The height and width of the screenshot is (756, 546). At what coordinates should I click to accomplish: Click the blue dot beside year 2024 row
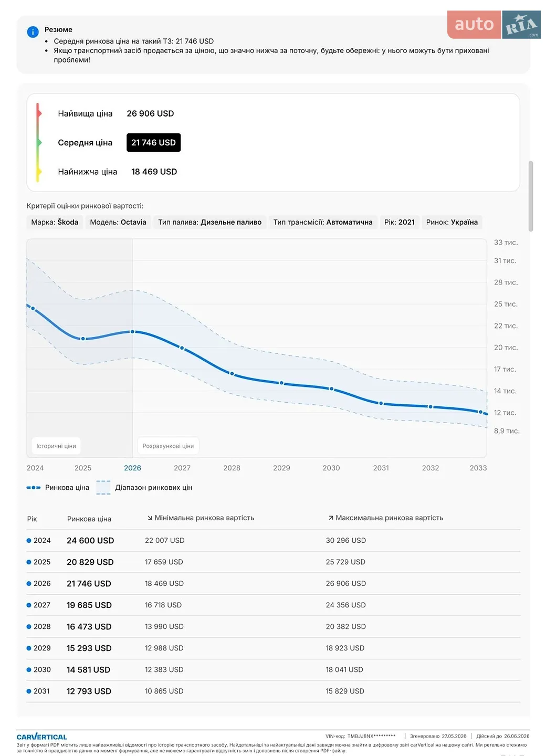coord(29,540)
